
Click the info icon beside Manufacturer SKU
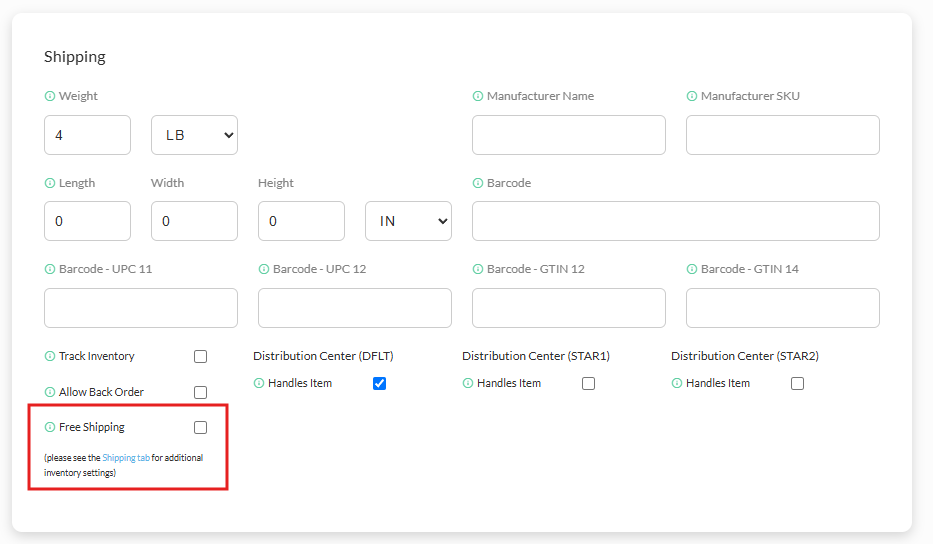click(691, 96)
